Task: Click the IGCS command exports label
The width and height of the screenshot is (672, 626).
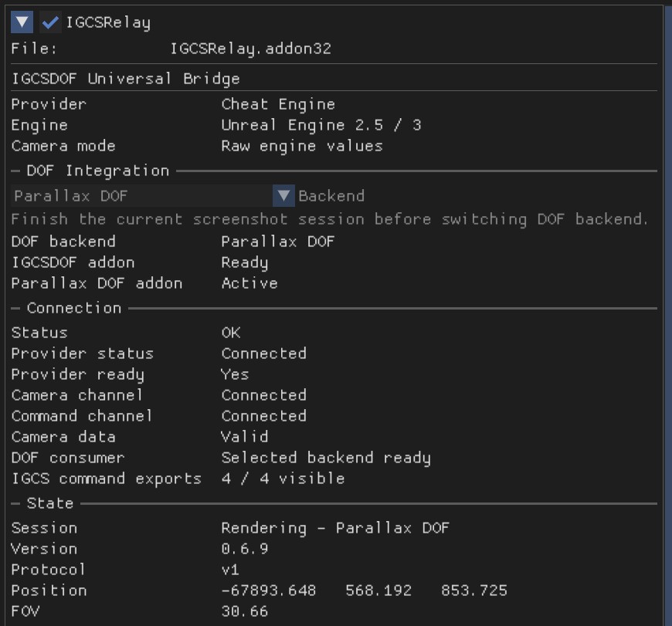Action: tap(107, 479)
